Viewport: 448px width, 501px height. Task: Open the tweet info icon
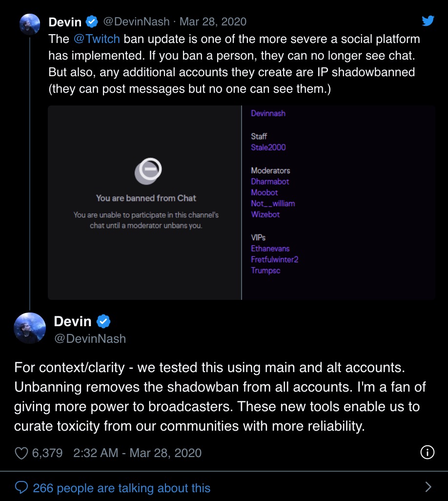pos(427,452)
